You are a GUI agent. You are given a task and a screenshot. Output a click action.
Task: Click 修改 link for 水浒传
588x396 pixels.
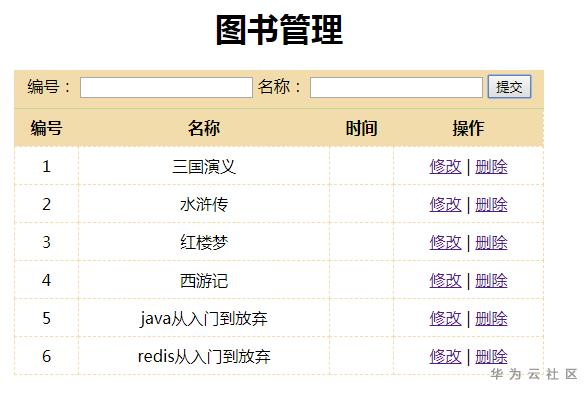click(446, 204)
